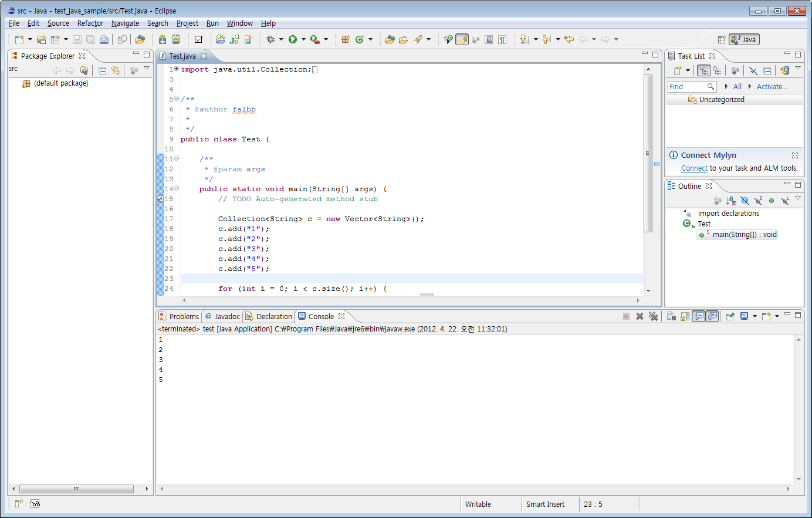
Task: Click Activate... link in Task List
Action: [x=772, y=86]
